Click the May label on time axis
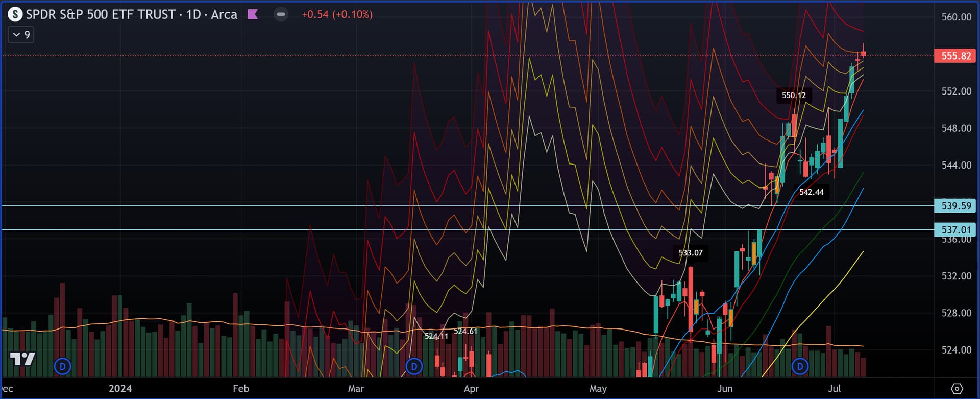 click(x=598, y=389)
